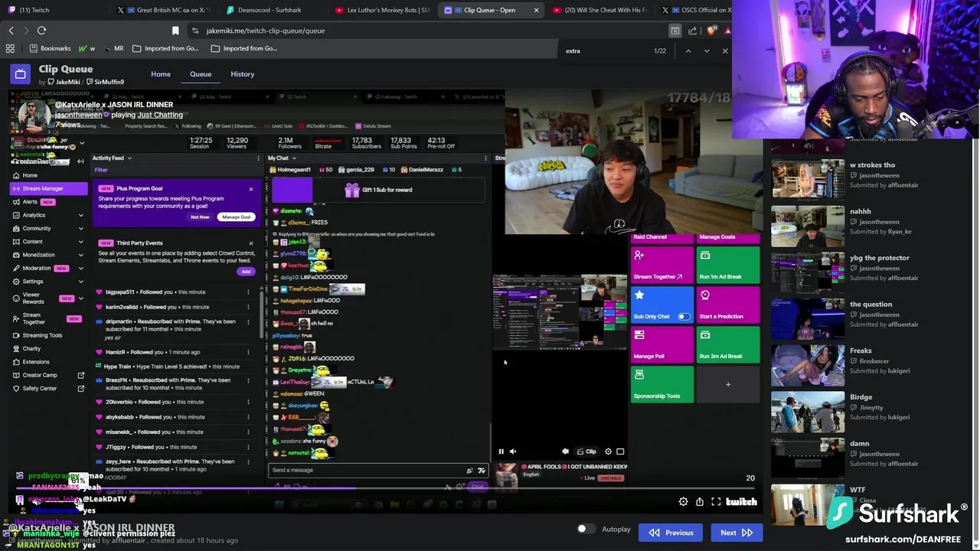Enter fullscreen on the clip player

click(716, 502)
